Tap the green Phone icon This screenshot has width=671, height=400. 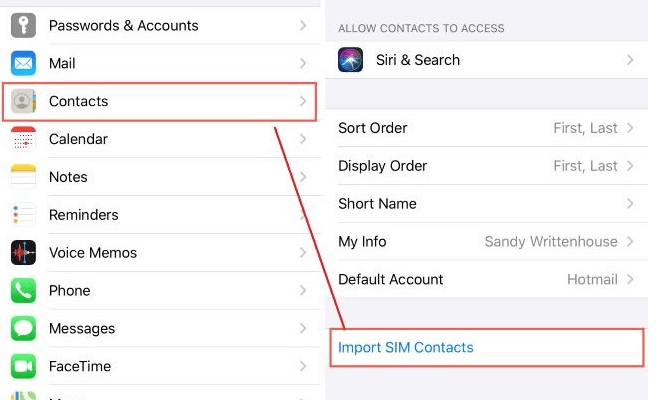tap(23, 291)
